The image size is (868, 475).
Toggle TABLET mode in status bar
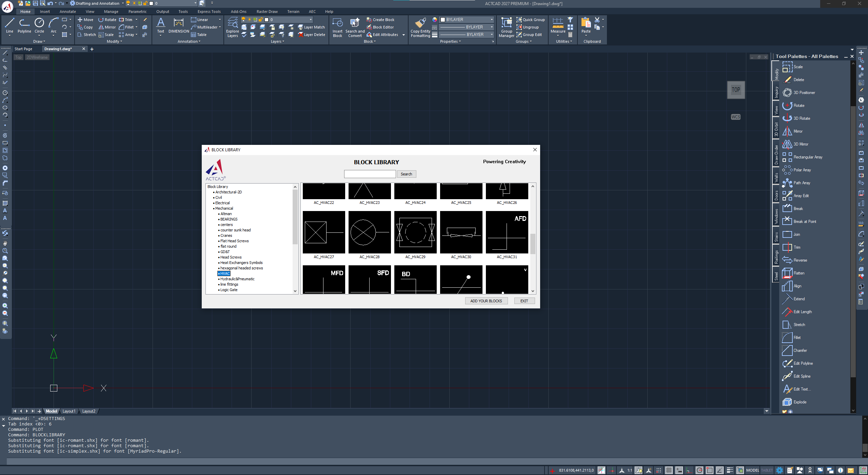pyautogui.click(x=767, y=470)
